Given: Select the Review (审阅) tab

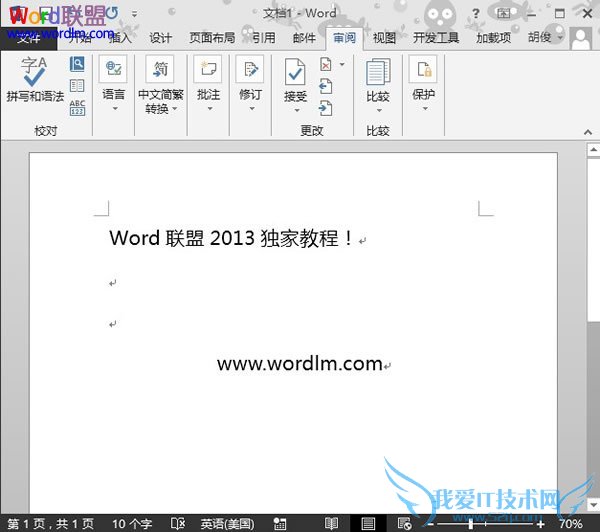Looking at the screenshot, I should [344, 38].
